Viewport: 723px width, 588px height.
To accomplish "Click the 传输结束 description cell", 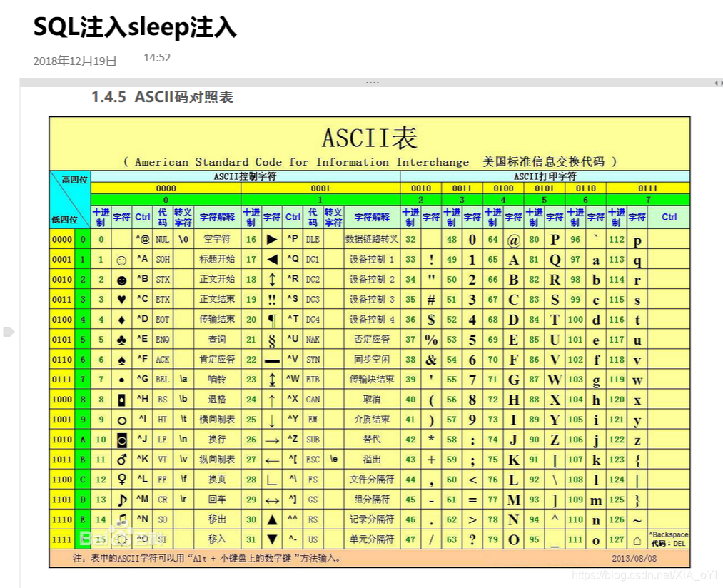I will pyautogui.click(x=217, y=319).
